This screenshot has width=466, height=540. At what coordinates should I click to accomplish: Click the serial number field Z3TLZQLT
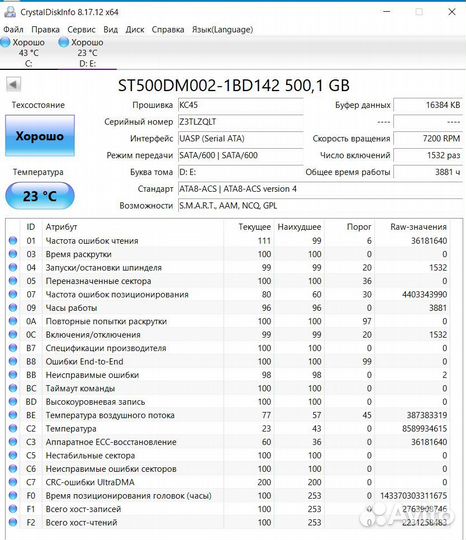coord(241,122)
